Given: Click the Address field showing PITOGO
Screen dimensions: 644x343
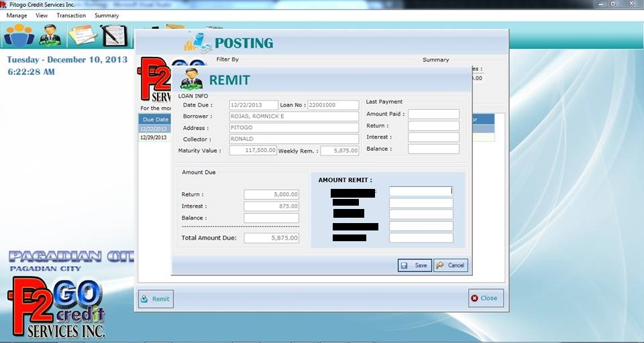Looking at the screenshot, I should pos(294,127).
